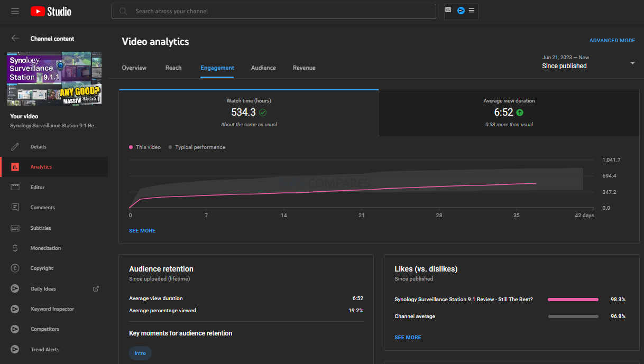This screenshot has width=644, height=364.
Task: Select the Intro key moment chip
Action: [x=140, y=353]
